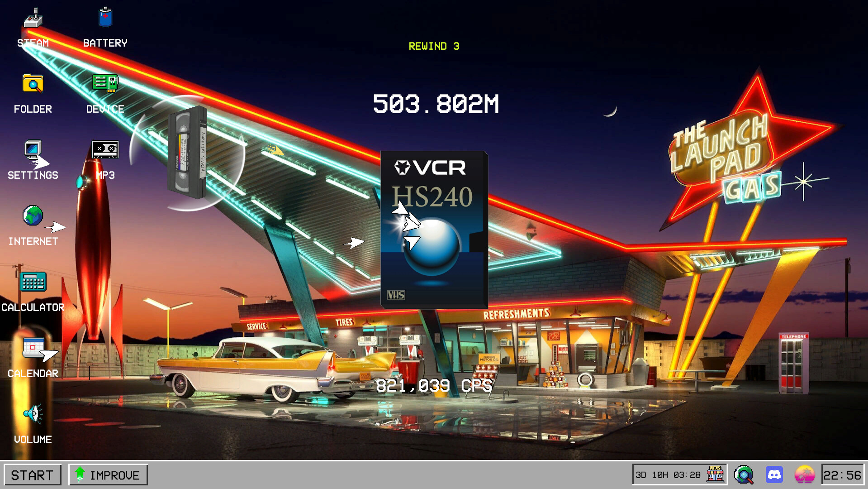Open the Shop icon in the taskbar
The image size is (868, 489).
(715, 475)
